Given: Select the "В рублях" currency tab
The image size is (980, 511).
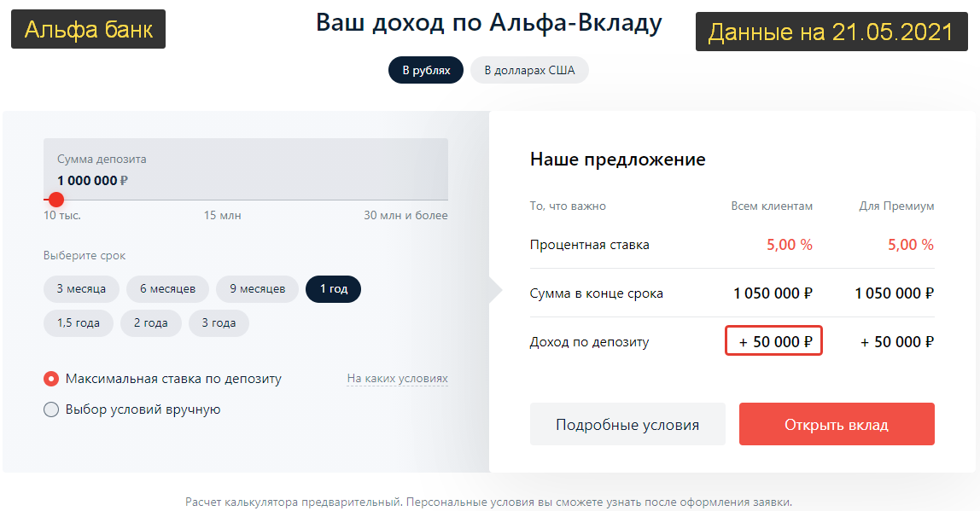Looking at the screenshot, I should click(x=425, y=70).
